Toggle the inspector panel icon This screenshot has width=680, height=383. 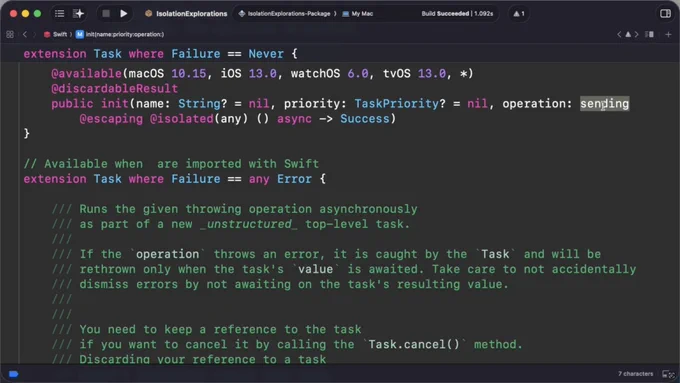[665, 13]
